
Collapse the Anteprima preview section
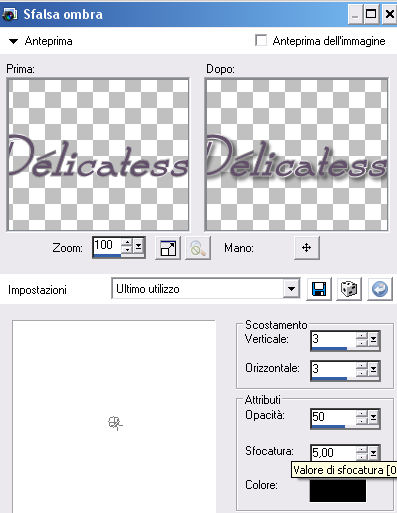pyautogui.click(x=13, y=41)
